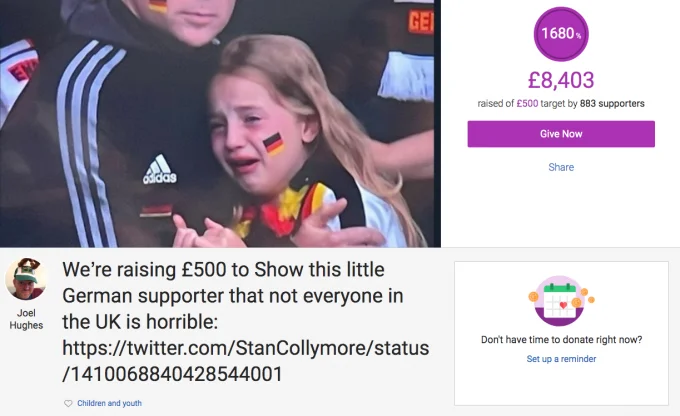Click the German flag on the girl's cheek
This screenshot has width=680, height=416.
(x=274, y=144)
